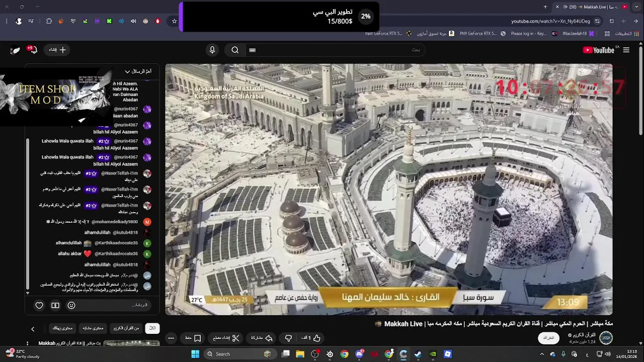Click the purple extension icon in the toolbar

[97, 21]
